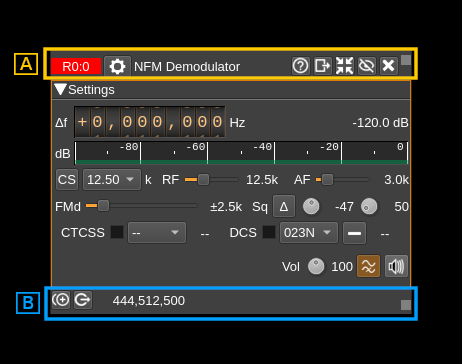Screen dimensions: 462x364
Task: Open the CTCSS tone dropdown
Action: pyautogui.click(x=157, y=232)
